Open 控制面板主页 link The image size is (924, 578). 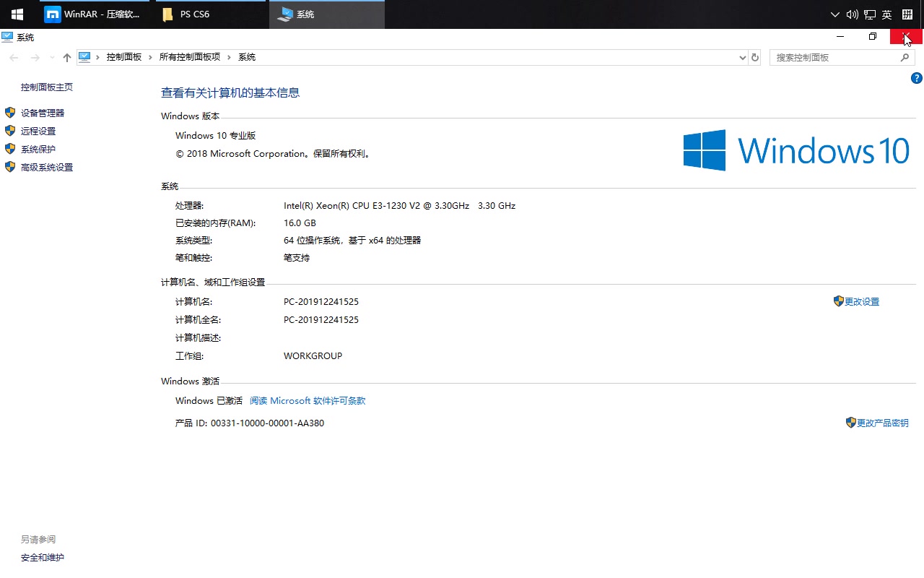(47, 87)
